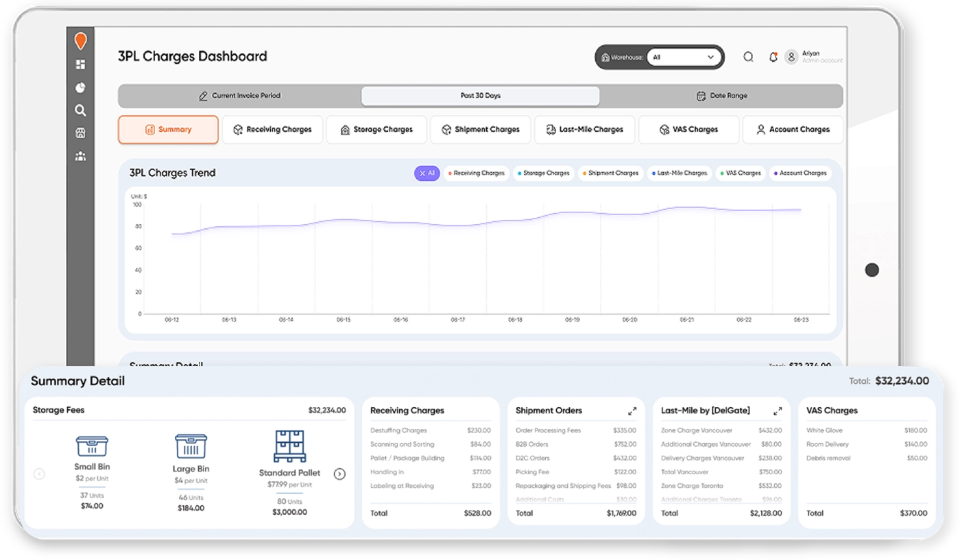Screen dimensions: 960x560
Task: Expand the Last-Mile by DelGate card
Action: point(777,411)
